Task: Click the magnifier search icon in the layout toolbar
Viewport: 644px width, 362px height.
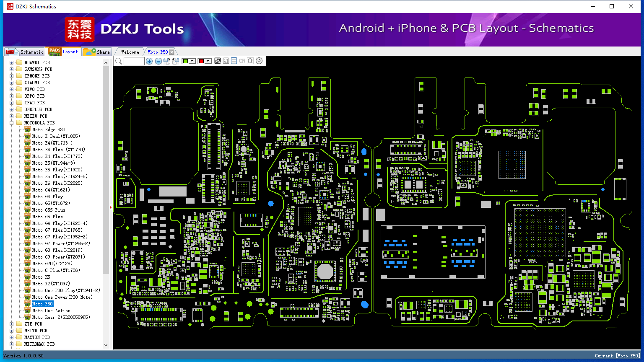Action: click(x=119, y=61)
